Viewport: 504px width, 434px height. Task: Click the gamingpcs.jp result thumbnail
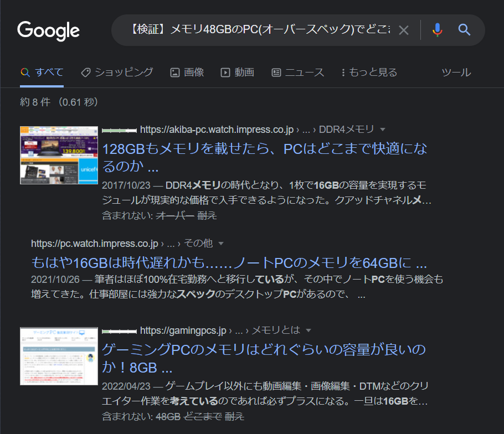pyautogui.click(x=59, y=356)
